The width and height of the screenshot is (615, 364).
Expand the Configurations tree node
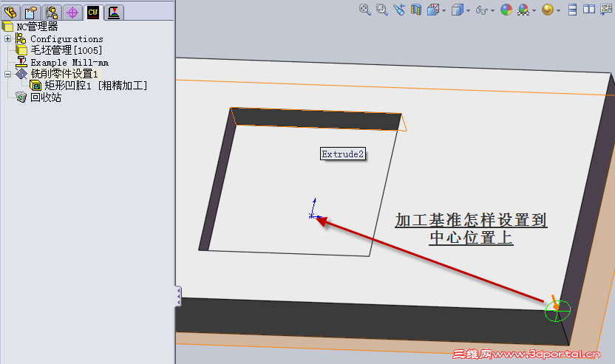coord(7,38)
